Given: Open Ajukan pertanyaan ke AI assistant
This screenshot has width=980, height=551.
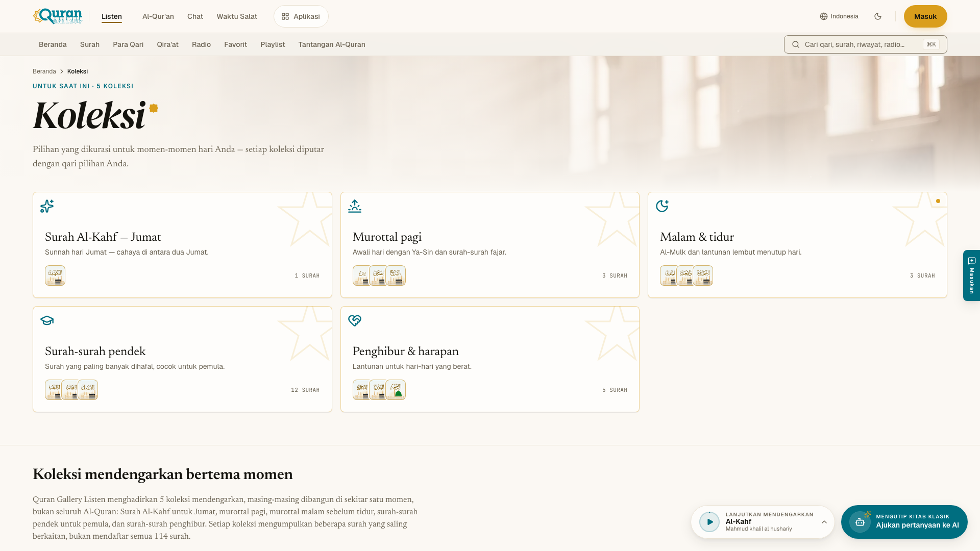Looking at the screenshot, I should point(904,522).
